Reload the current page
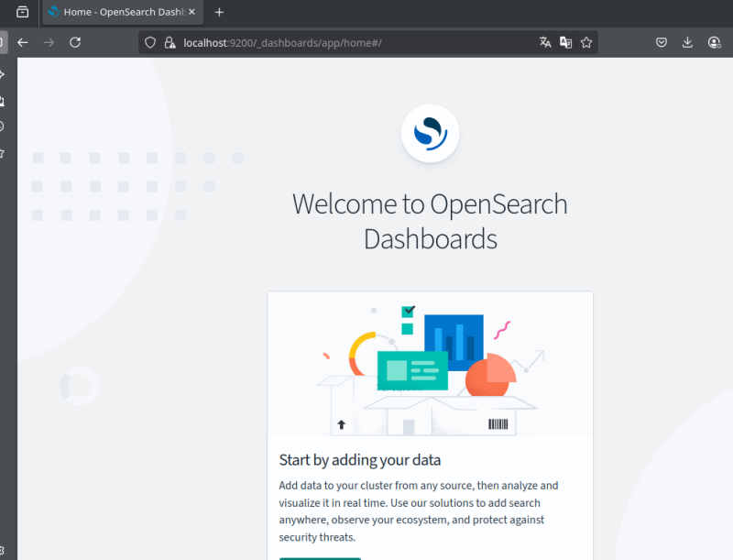 pos(75,42)
